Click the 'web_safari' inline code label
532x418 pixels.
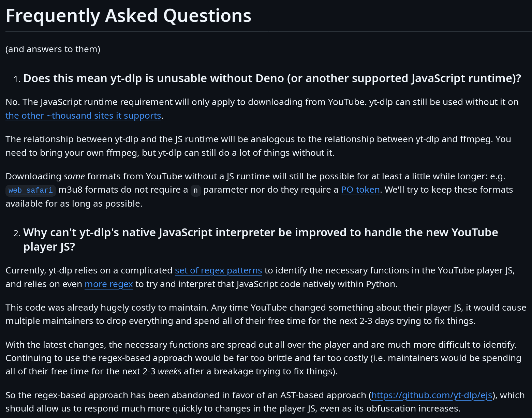click(x=31, y=190)
